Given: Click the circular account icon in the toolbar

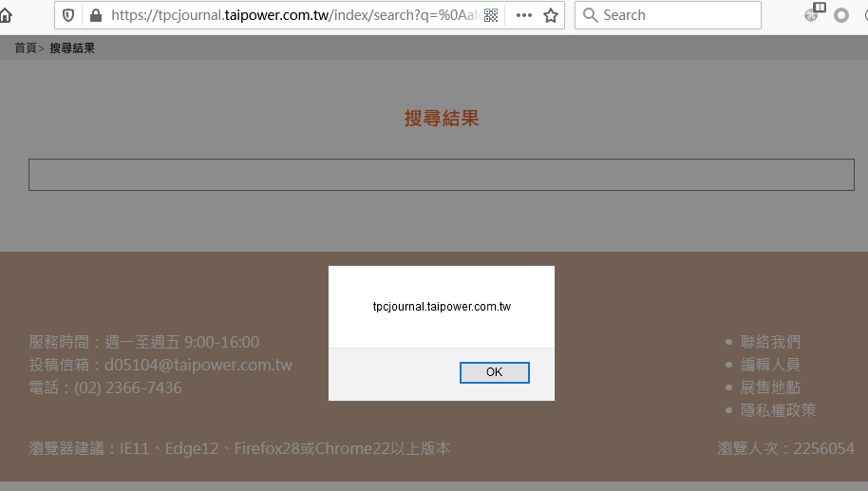Looking at the screenshot, I should click(840, 15).
